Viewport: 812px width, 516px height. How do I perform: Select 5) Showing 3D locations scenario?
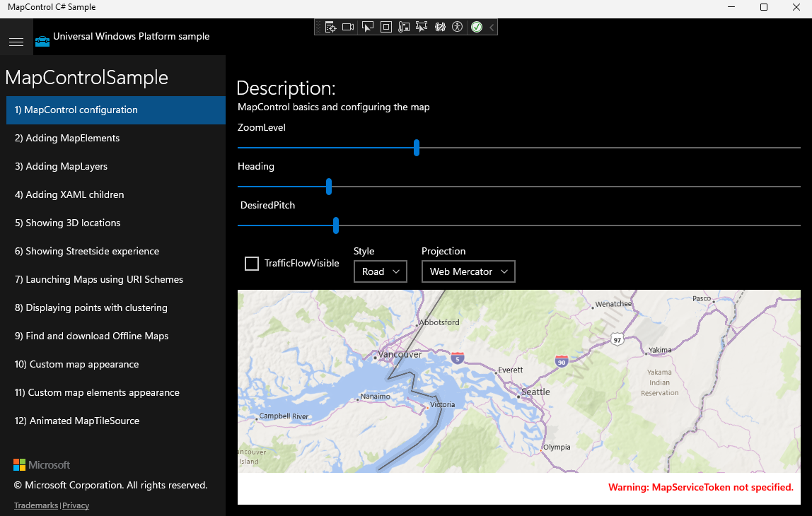tap(116, 223)
